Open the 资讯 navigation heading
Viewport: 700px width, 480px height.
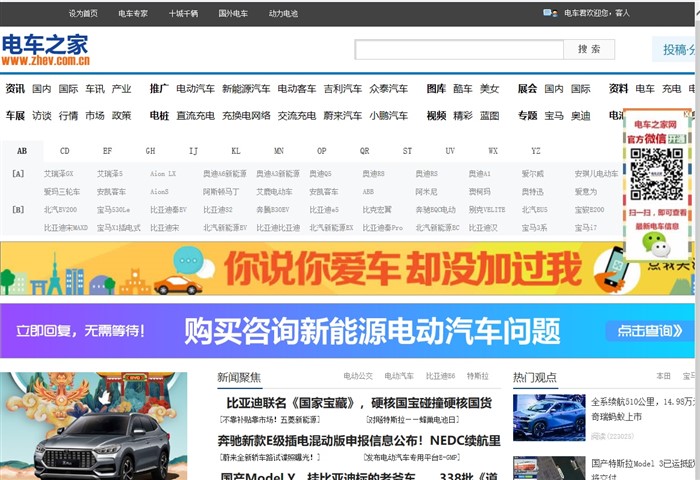pyautogui.click(x=15, y=89)
